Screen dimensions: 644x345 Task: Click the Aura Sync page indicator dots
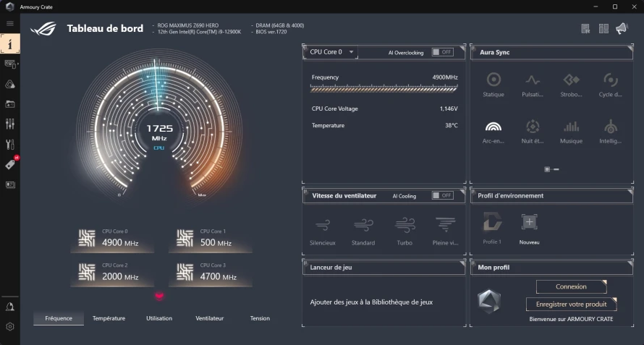tap(551, 169)
